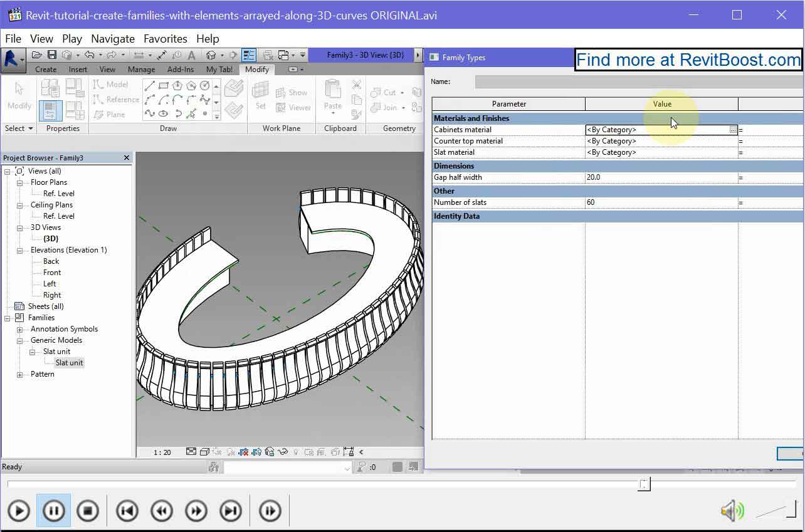Image resolution: width=805 pixels, height=532 pixels.
Task: Open the Navigate menu
Action: [x=113, y=39]
